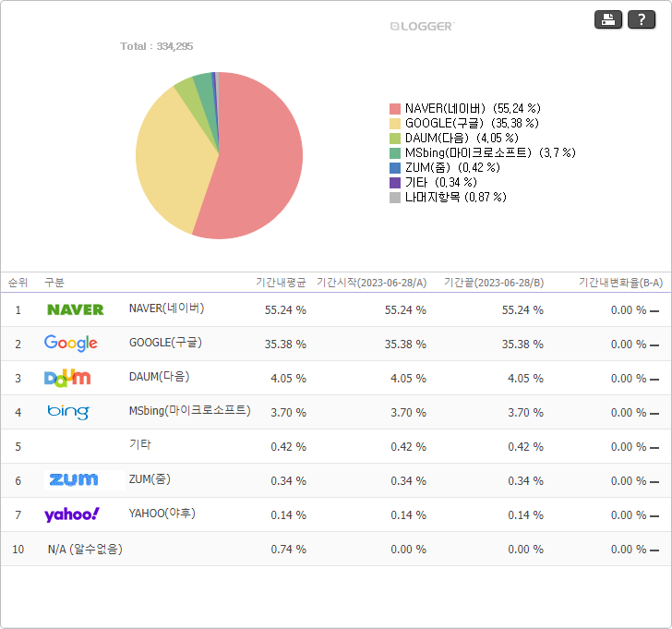The width and height of the screenshot is (672, 629).
Task: Click NAVER legend text with 55.24 %
Action: tap(473, 108)
